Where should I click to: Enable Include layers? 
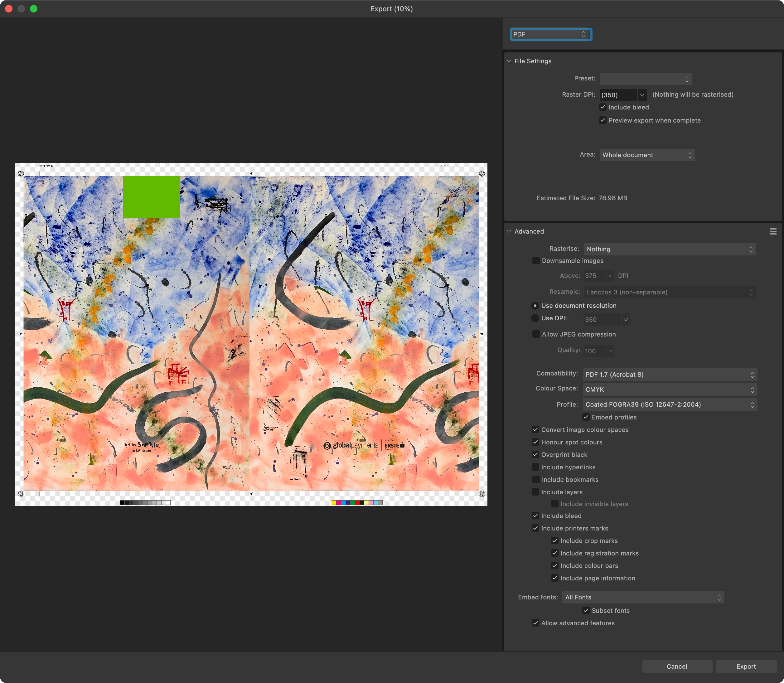point(535,492)
